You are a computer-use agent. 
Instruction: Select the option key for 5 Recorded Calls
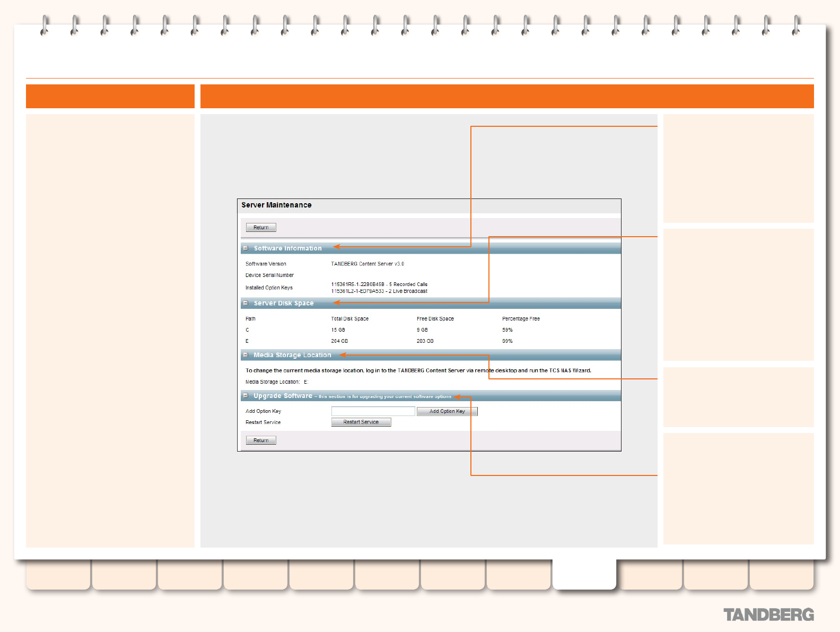point(379,284)
